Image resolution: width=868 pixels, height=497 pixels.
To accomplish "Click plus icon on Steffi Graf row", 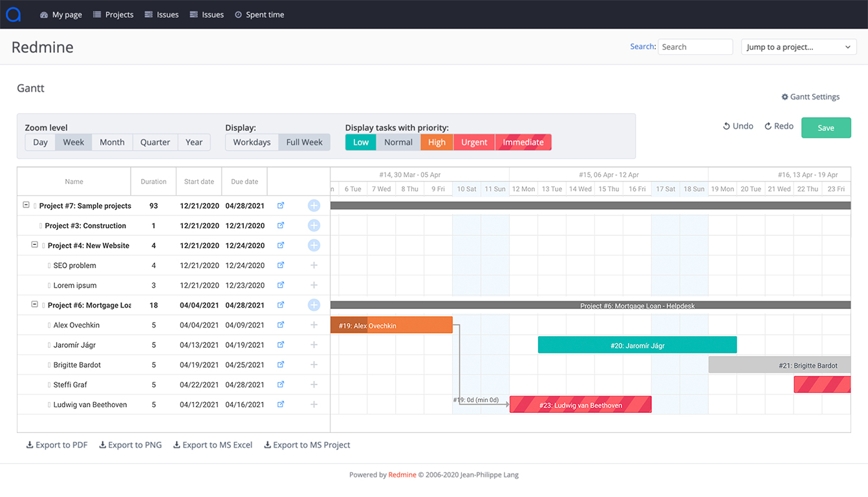I will coord(314,385).
